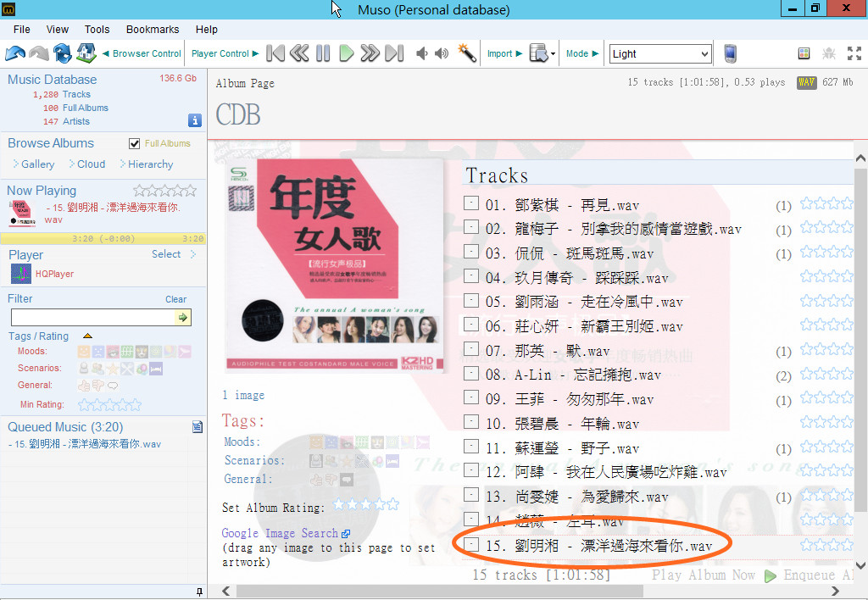Raise volume with the speaker-up icon
This screenshot has height=600, width=868.
[442, 53]
